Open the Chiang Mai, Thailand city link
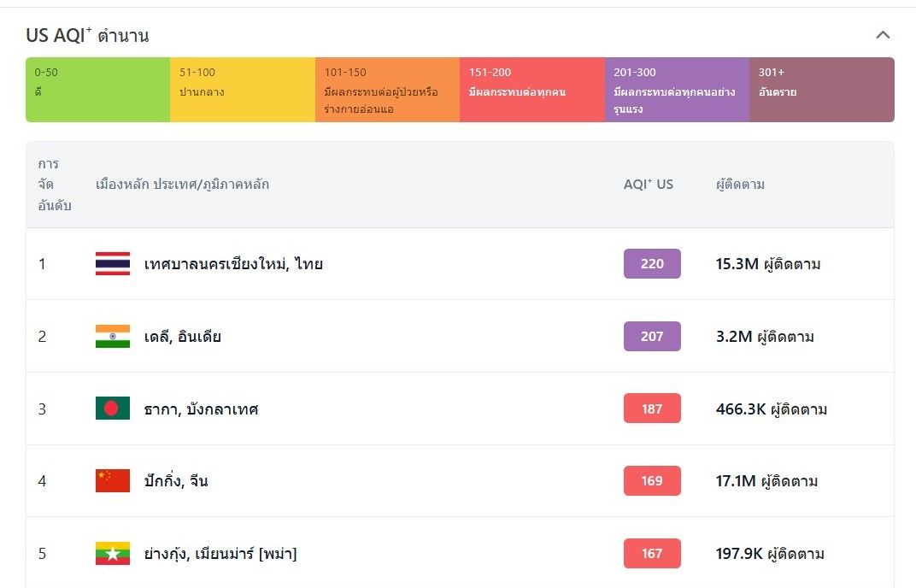Screen dimensions: 916x588 [x=233, y=264]
